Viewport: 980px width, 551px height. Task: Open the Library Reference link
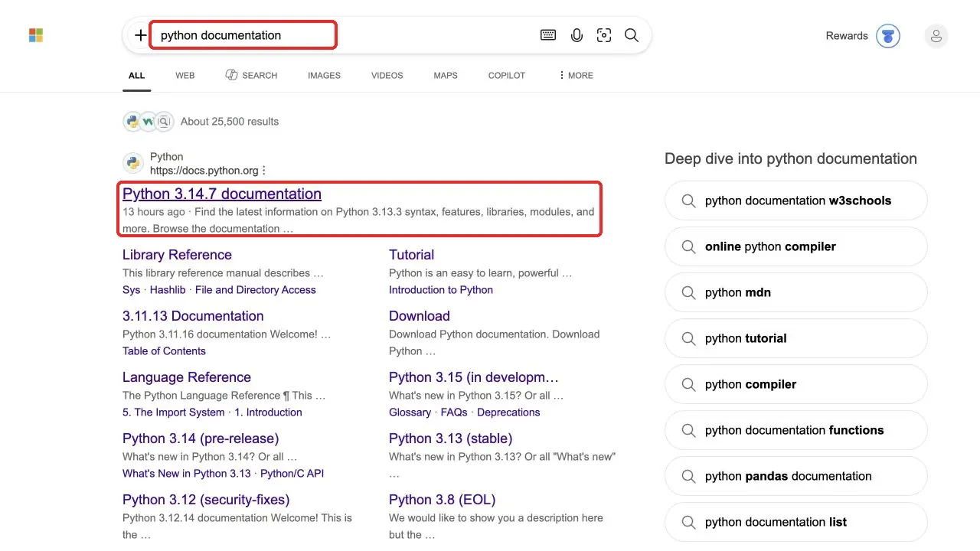(177, 255)
